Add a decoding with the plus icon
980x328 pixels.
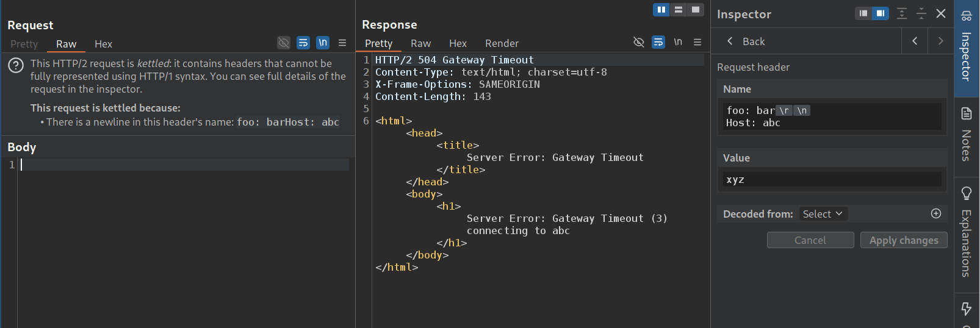click(x=936, y=213)
